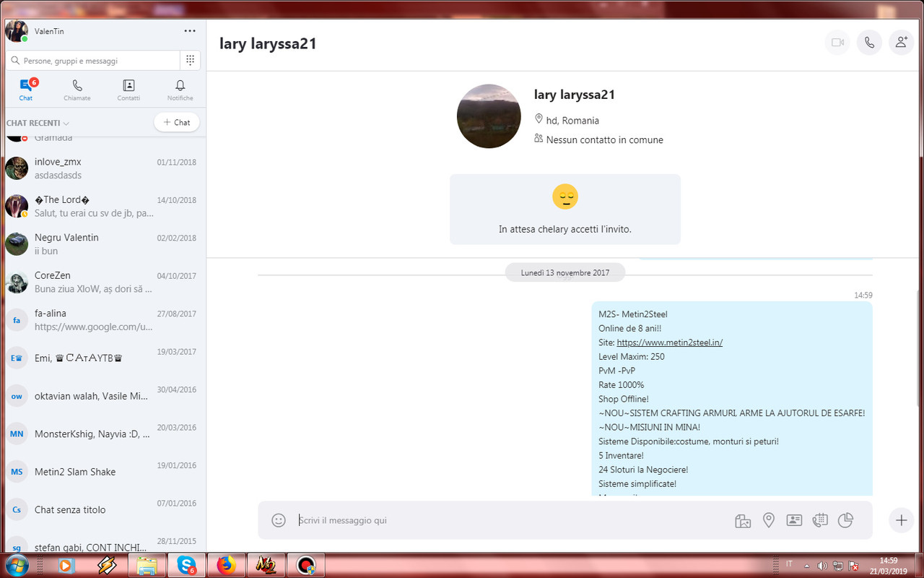924x578 pixels.
Task: Open the screen recorder taskbar icon
Action: click(x=306, y=565)
